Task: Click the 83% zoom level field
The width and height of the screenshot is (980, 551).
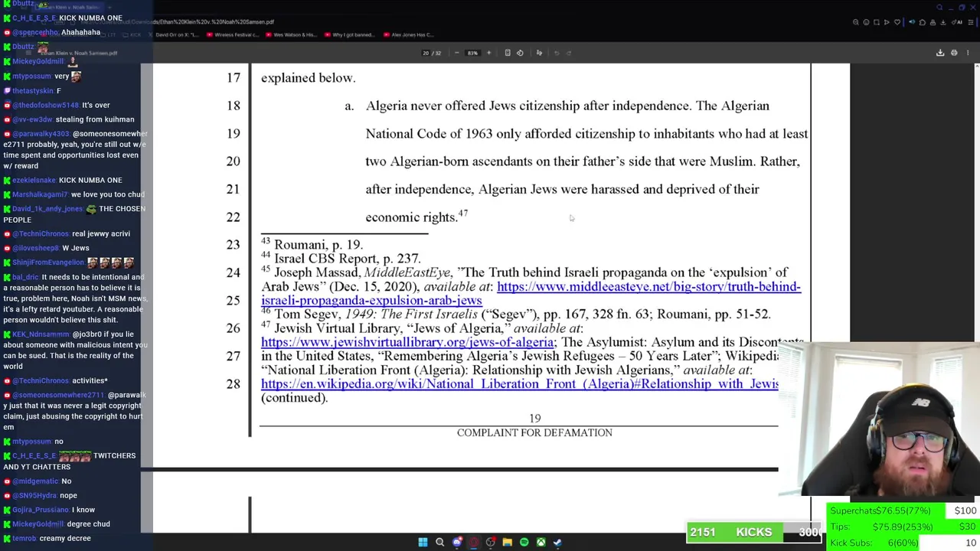Action: [x=472, y=53]
